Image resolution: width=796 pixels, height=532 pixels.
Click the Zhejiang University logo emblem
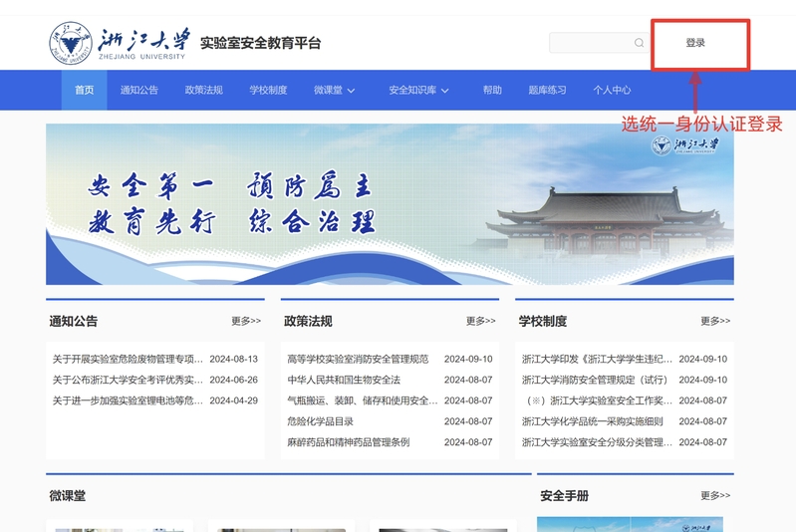[x=70, y=43]
